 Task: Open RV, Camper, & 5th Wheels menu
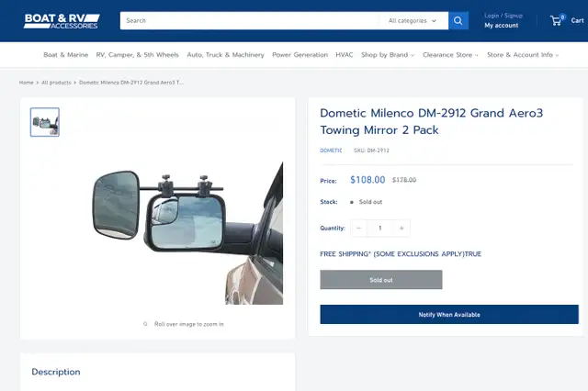(x=137, y=55)
